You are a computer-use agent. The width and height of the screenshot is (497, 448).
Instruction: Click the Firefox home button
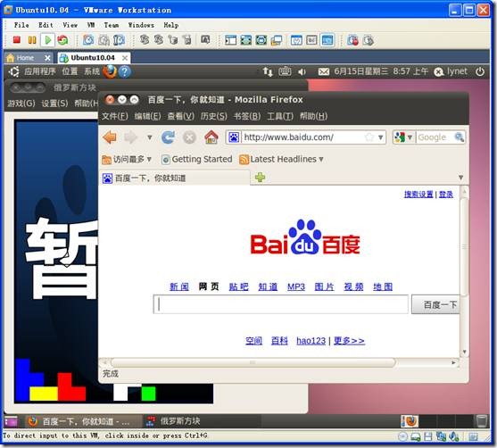tap(211, 137)
